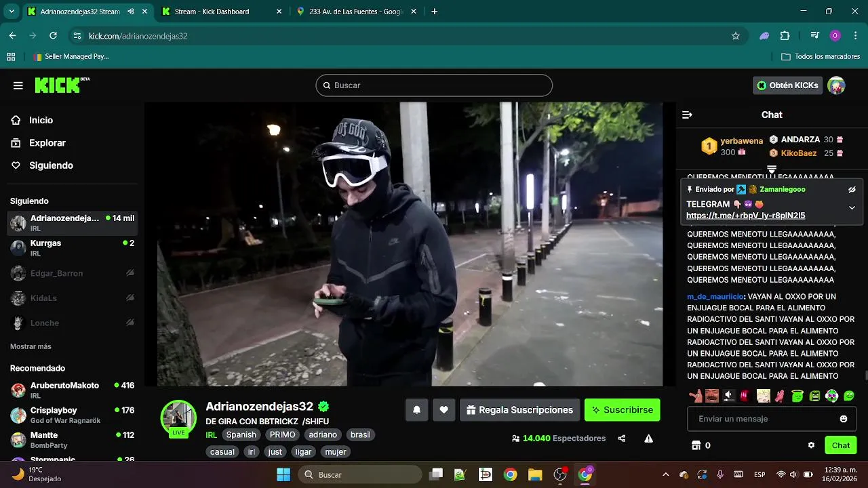Select the mujer tag

(336, 452)
